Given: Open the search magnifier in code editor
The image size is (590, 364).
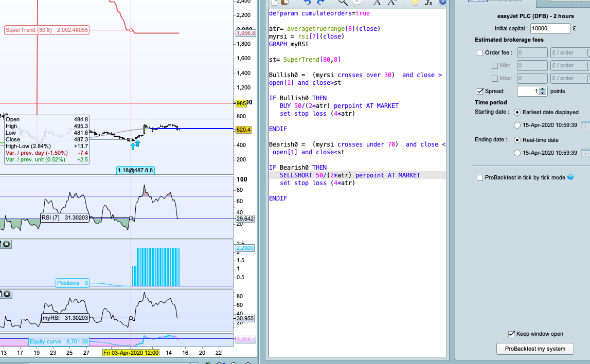Looking at the screenshot, I should (x=343, y=3).
